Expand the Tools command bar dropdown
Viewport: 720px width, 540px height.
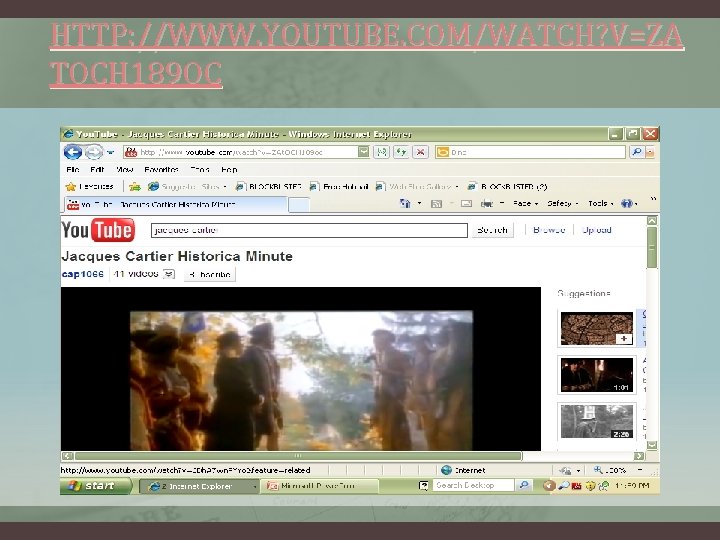(601, 203)
